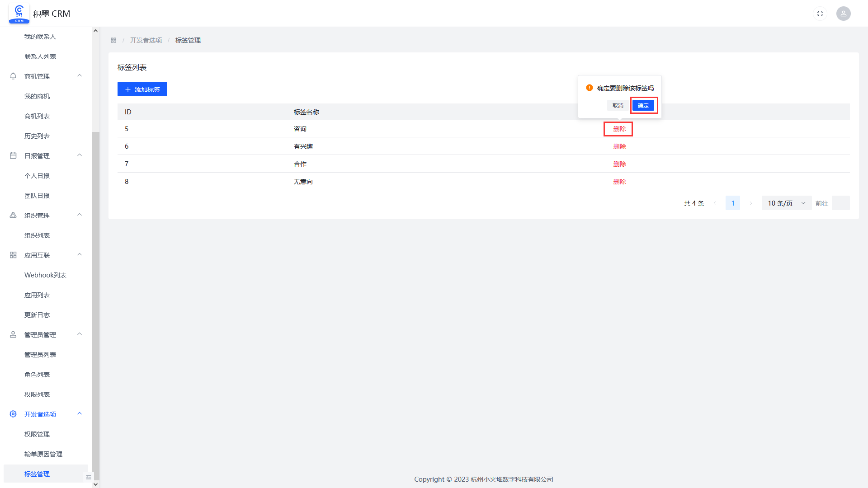Screen dimensions: 868x488
Task: Click the 共 4 条 total count
Action: [694, 203]
